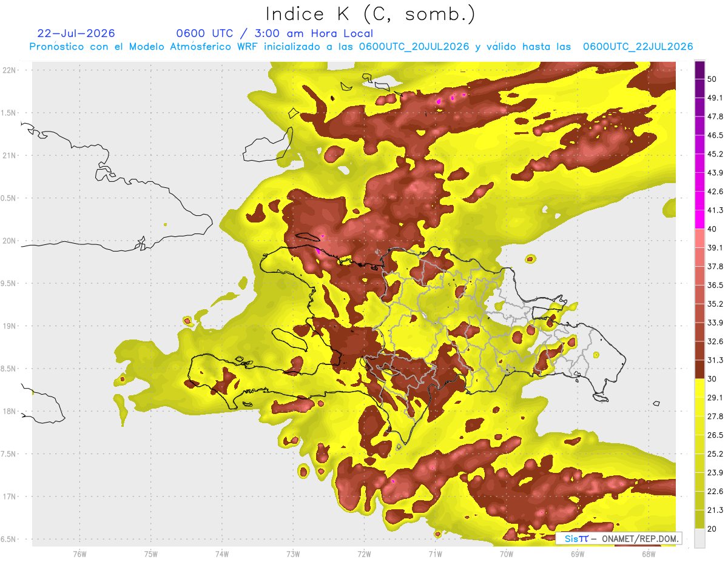Select the 18N latitude axis label
This screenshot has height=562, width=728.
[x=9, y=411]
